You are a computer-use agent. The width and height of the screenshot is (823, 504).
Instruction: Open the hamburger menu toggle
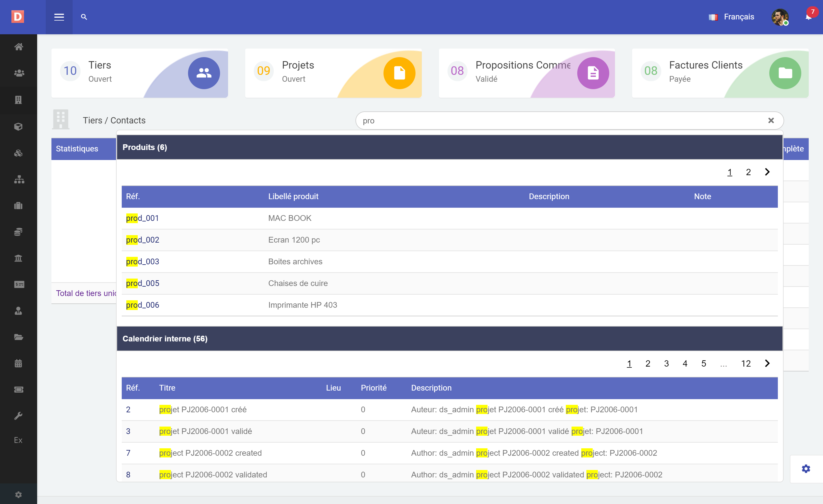pos(59,17)
